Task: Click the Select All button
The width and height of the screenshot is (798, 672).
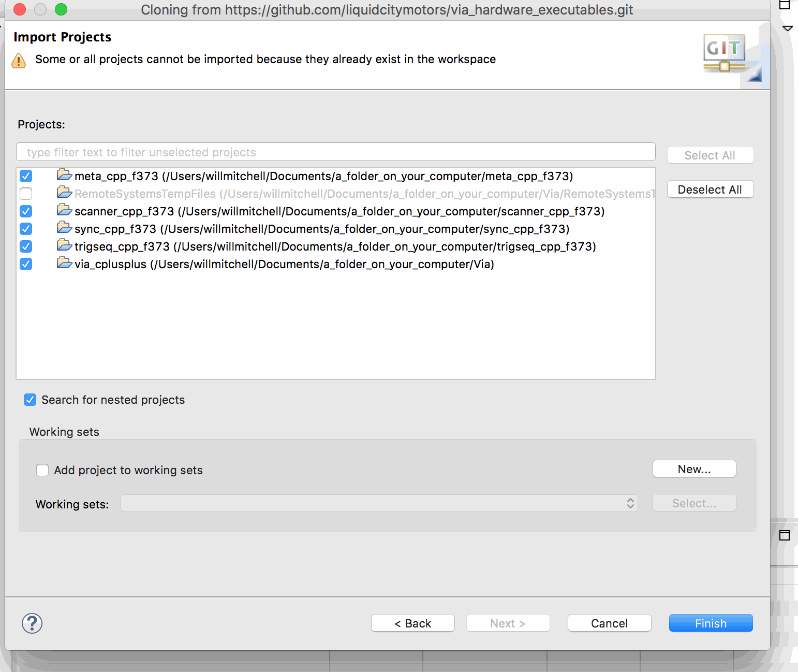Action: [x=710, y=155]
